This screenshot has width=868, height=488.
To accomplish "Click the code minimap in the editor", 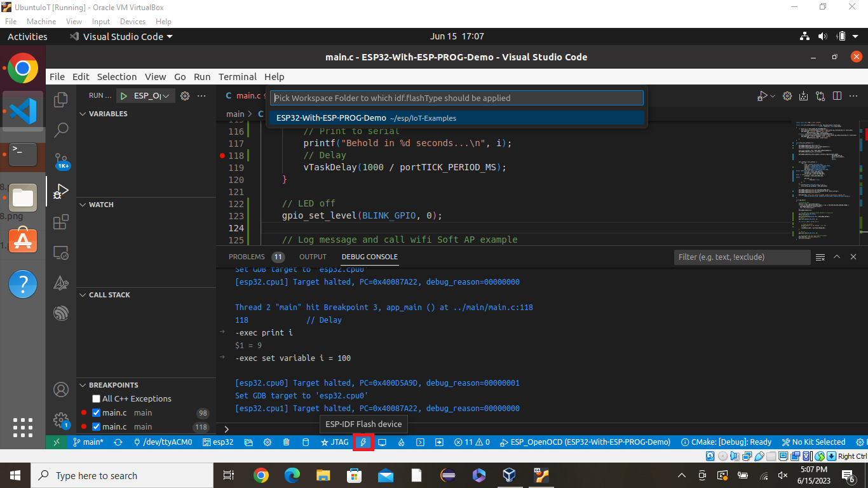I will tap(824, 181).
